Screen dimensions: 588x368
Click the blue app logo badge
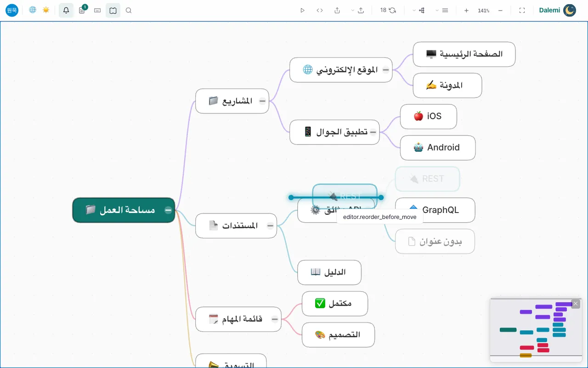(x=12, y=10)
